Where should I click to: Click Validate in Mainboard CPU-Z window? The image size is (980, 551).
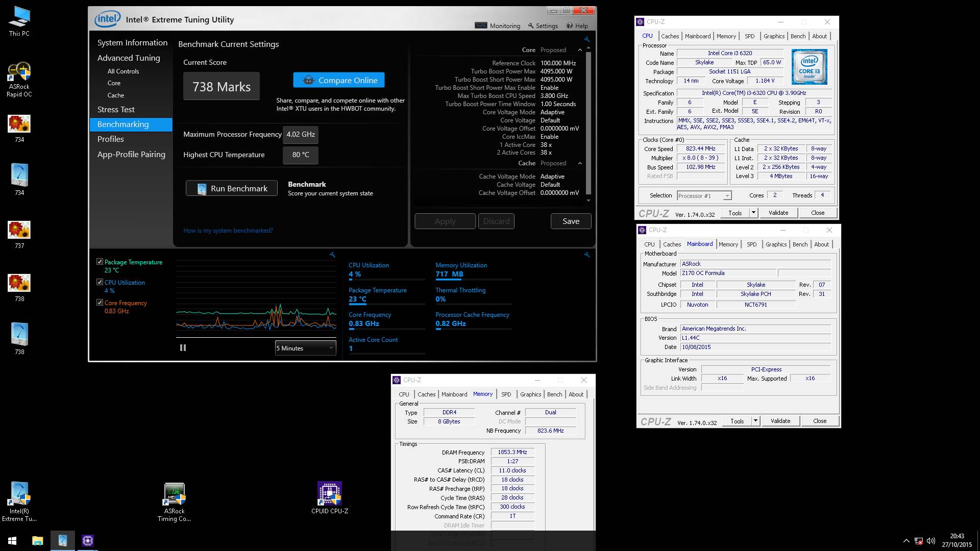pos(780,421)
